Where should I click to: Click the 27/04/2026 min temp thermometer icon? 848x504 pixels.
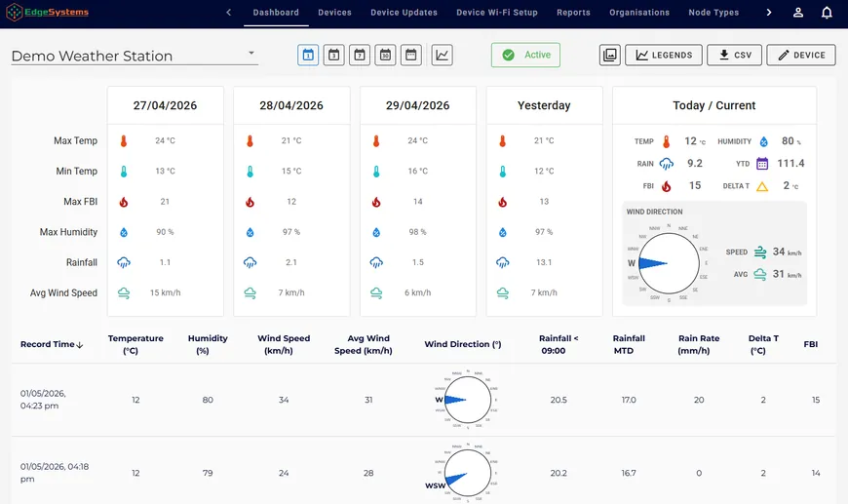(x=124, y=172)
